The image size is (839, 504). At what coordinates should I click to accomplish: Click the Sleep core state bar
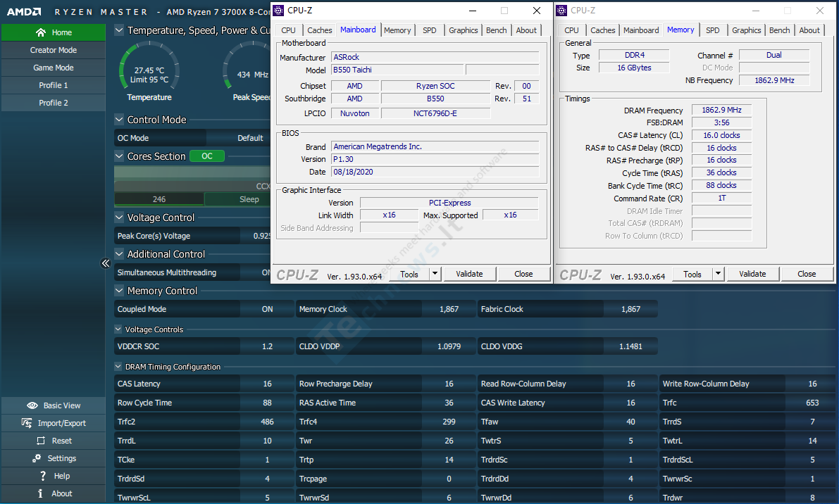pyautogui.click(x=237, y=199)
